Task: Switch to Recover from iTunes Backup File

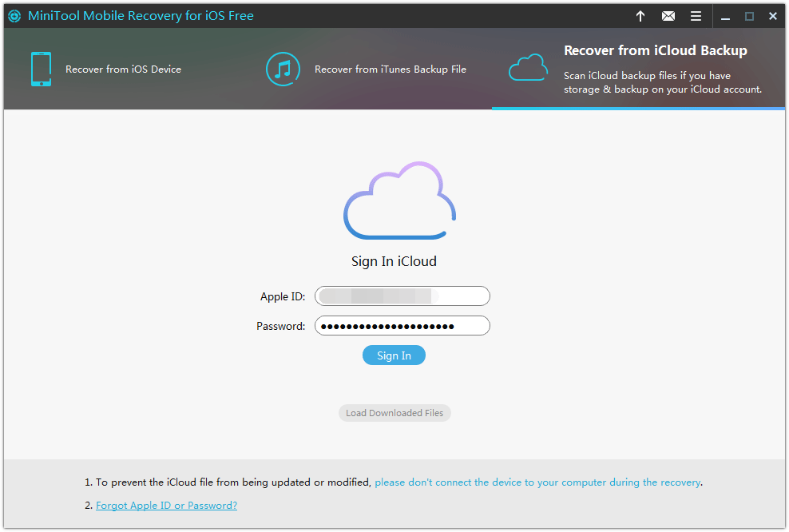Action: 391,69
